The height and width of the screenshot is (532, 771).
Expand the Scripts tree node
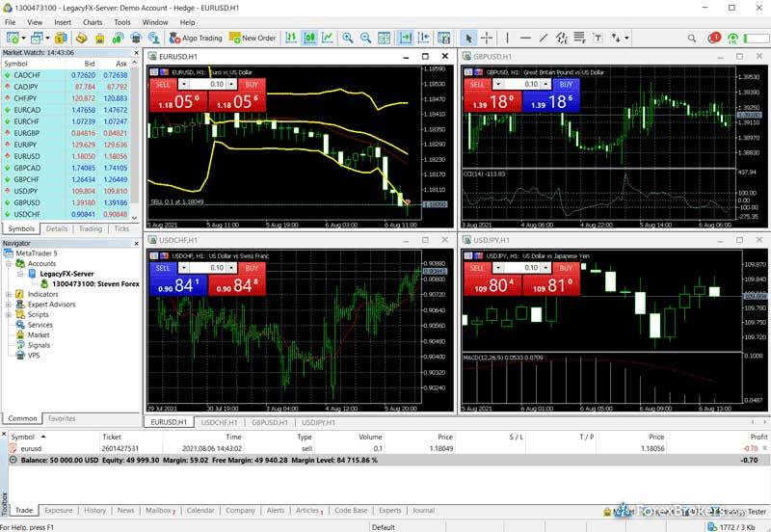[9, 314]
